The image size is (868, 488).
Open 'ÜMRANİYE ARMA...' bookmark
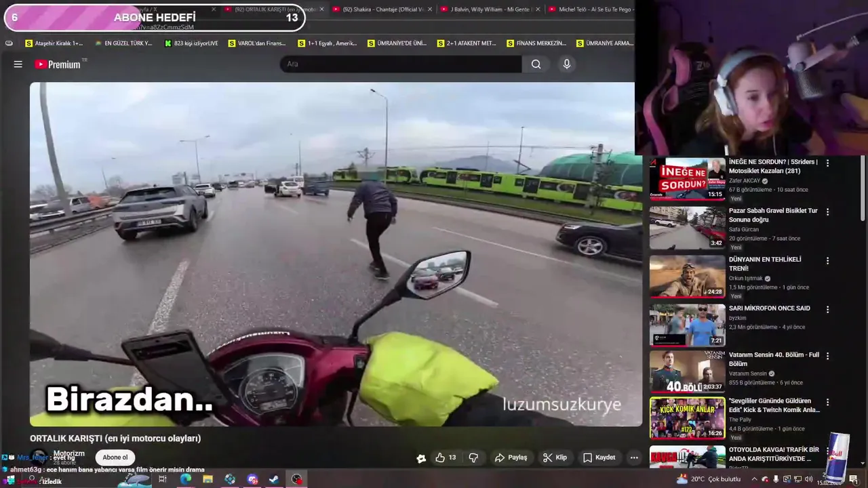coord(604,43)
